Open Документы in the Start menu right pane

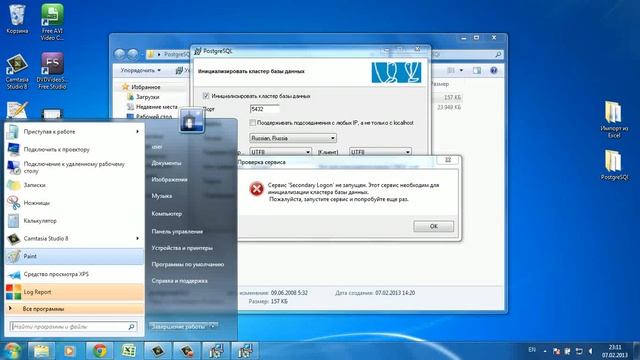pos(166,163)
